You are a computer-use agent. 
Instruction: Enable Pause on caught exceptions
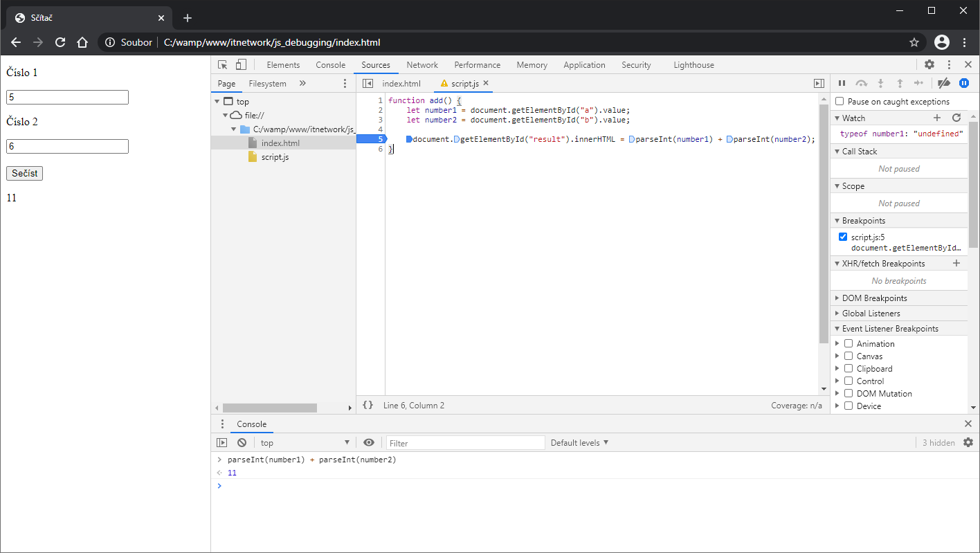[840, 102]
